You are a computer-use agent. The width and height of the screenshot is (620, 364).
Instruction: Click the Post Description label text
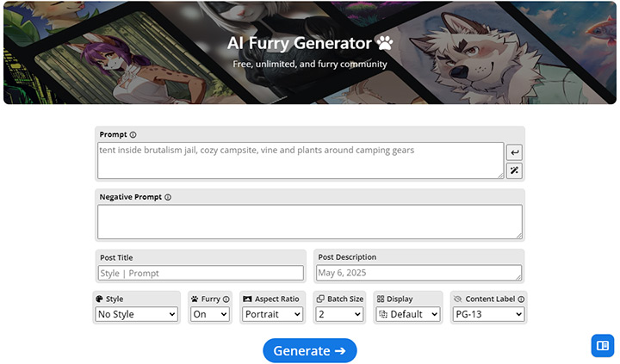click(x=347, y=257)
